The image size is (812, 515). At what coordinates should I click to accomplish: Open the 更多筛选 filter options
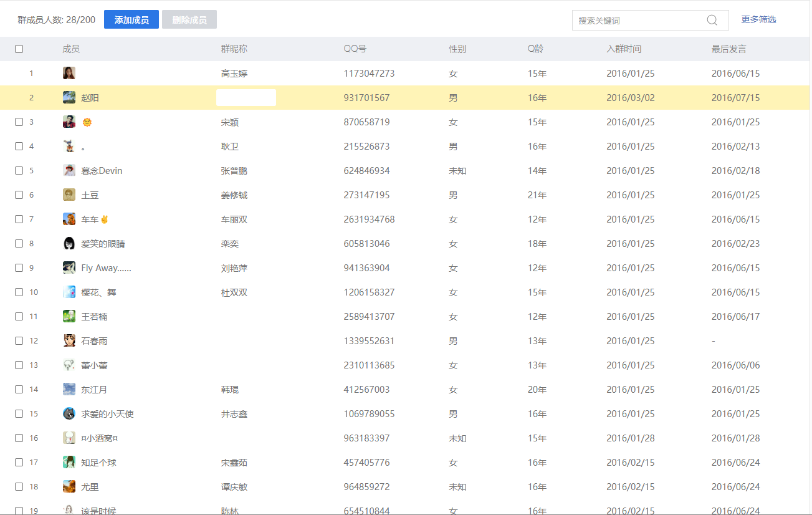pos(758,20)
